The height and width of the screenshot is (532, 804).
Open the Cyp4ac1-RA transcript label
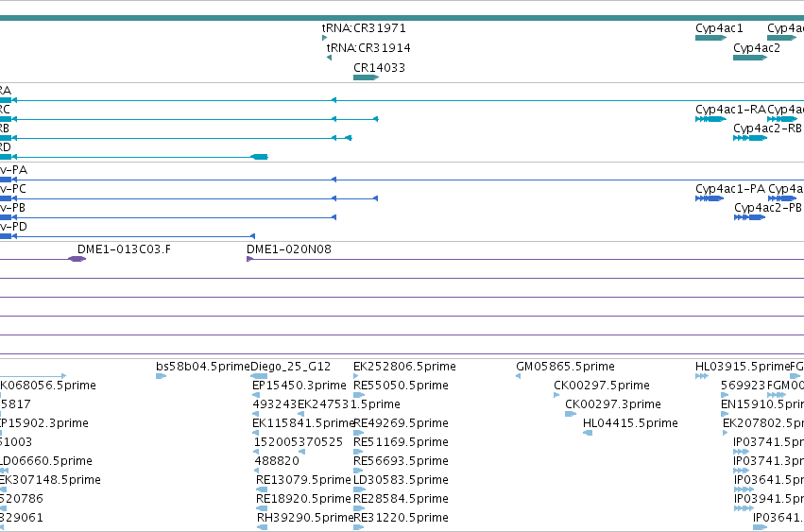click(730, 110)
